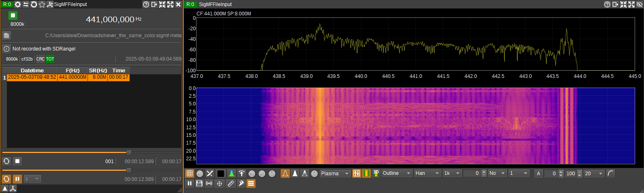Open spectrum calibration ruler icon
Viewport: 644px width, 193px height.
230,184
